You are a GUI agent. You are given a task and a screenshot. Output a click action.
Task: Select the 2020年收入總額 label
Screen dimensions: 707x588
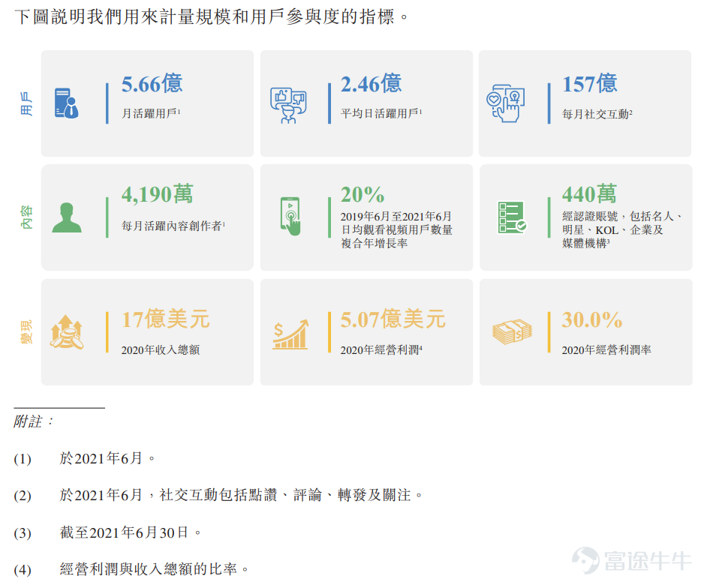[160, 349]
